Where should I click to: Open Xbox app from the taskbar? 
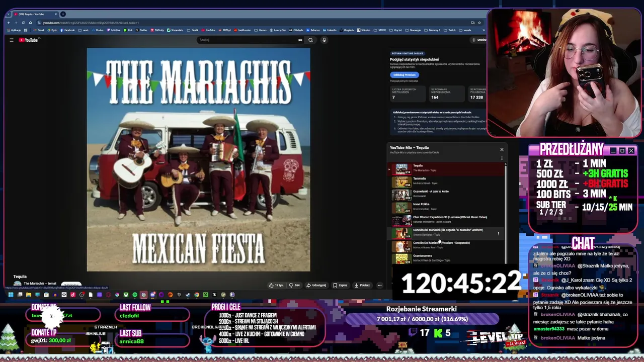(126, 295)
